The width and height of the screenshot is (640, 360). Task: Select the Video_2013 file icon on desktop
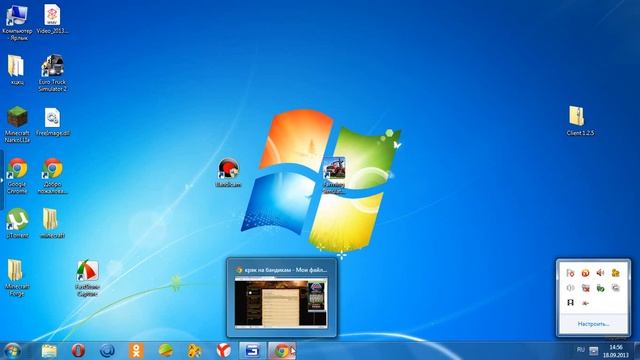click(52, 19)
